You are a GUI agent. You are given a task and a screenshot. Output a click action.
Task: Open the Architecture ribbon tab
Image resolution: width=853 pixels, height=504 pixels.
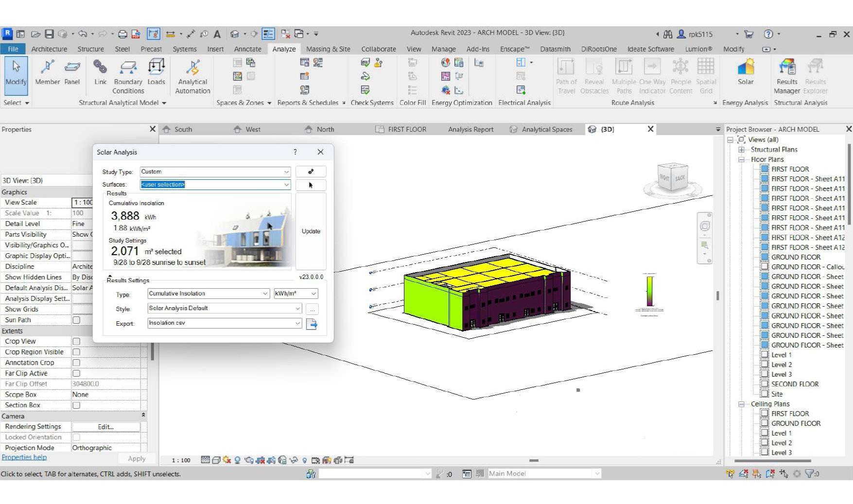pos(49,49)
